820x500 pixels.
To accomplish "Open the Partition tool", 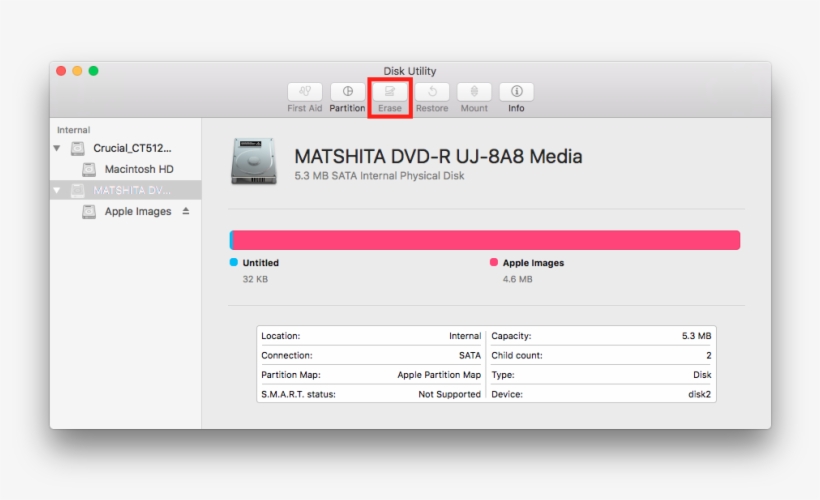I will coord(347,92).
